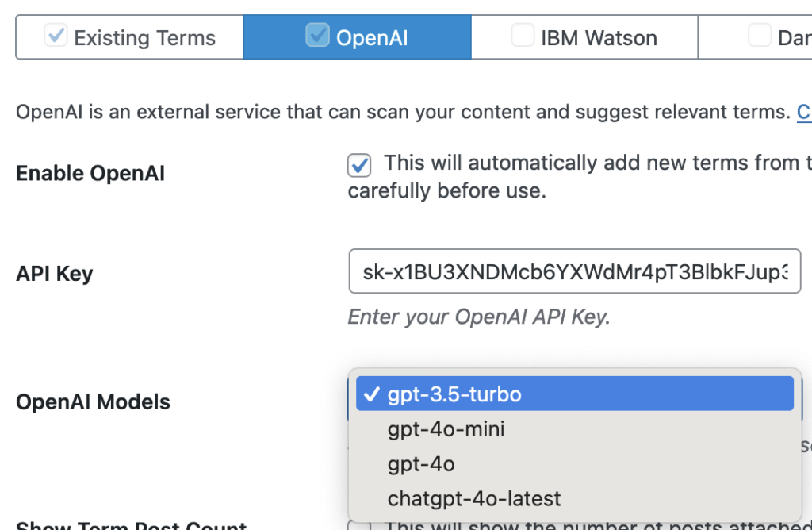Click the link after 'suggest relevant terms.'
Image resolution: width=812 pixels, height=530 pixels.
pos(804,112)
